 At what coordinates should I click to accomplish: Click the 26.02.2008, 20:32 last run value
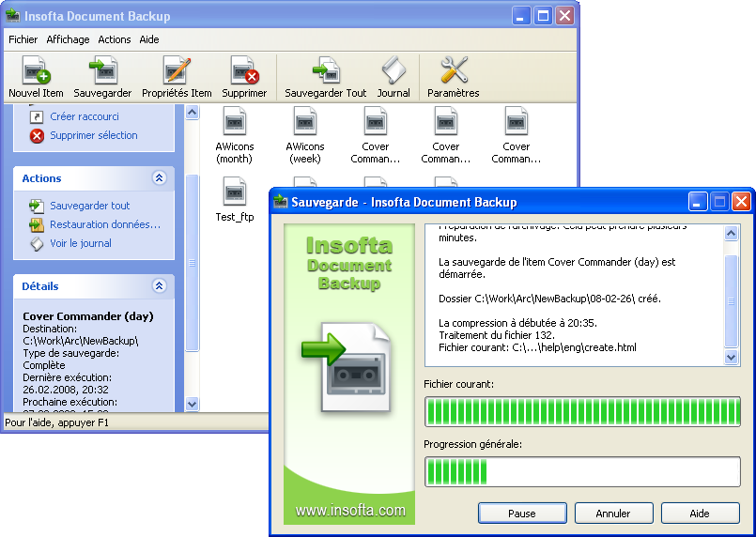tap(66, 390)
